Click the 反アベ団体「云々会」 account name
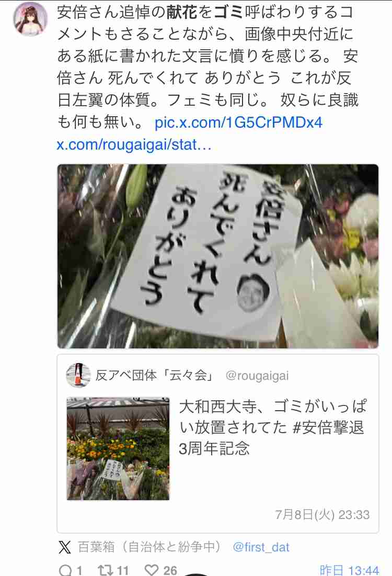 154,376
